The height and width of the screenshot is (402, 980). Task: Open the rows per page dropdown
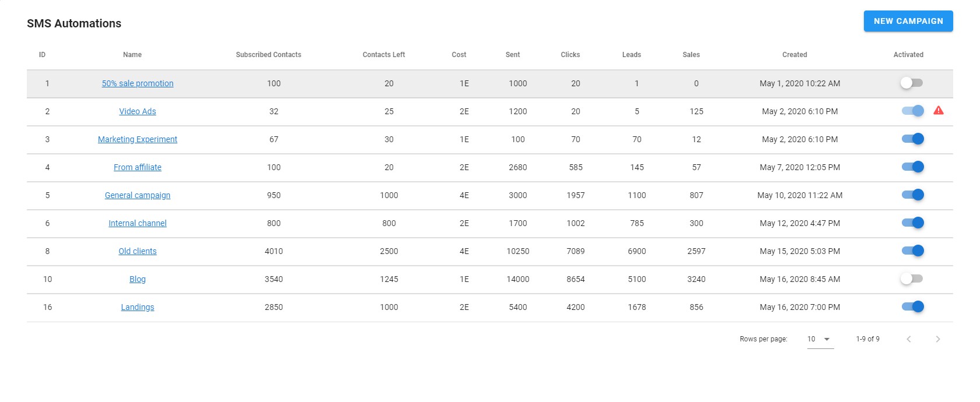[820, 339]
